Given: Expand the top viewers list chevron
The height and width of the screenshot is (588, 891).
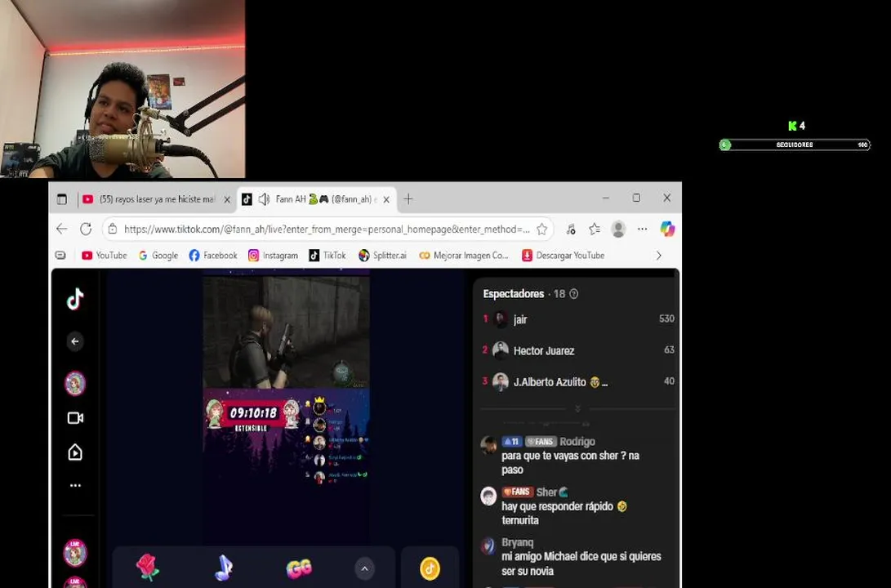Looking at the screenshot, I should 578,409.
